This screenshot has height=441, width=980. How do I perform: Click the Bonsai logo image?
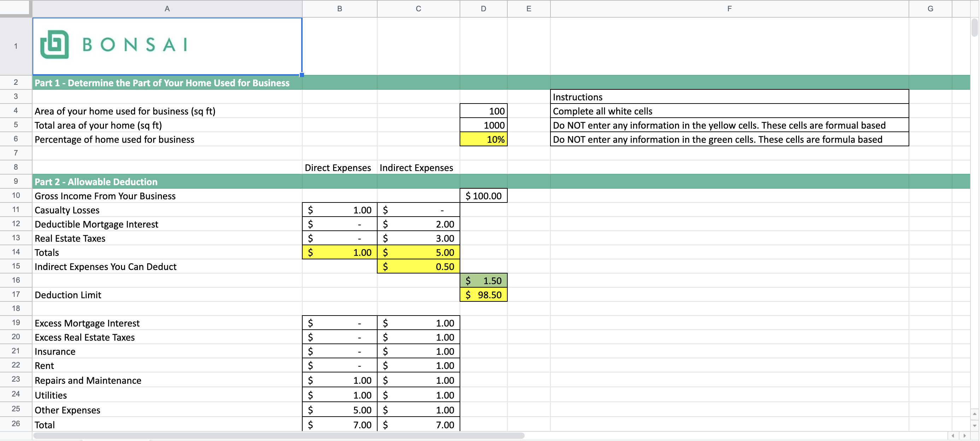113,45
